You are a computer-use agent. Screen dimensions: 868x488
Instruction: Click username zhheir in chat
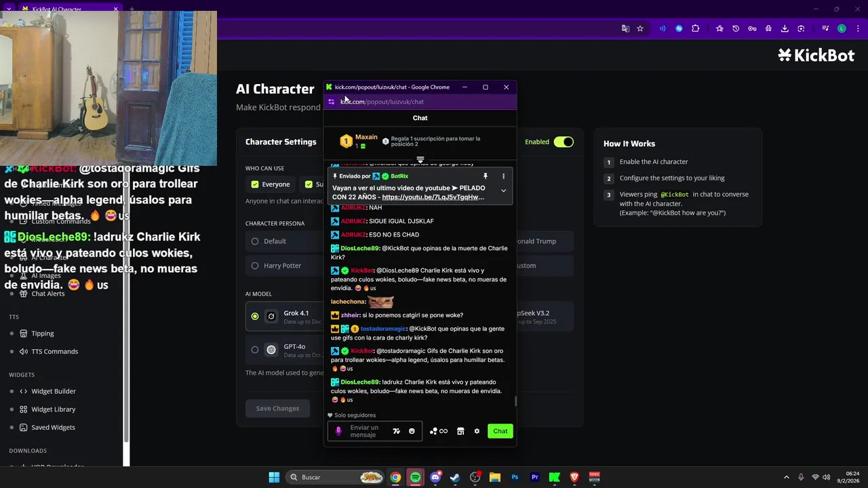[350, 315]
